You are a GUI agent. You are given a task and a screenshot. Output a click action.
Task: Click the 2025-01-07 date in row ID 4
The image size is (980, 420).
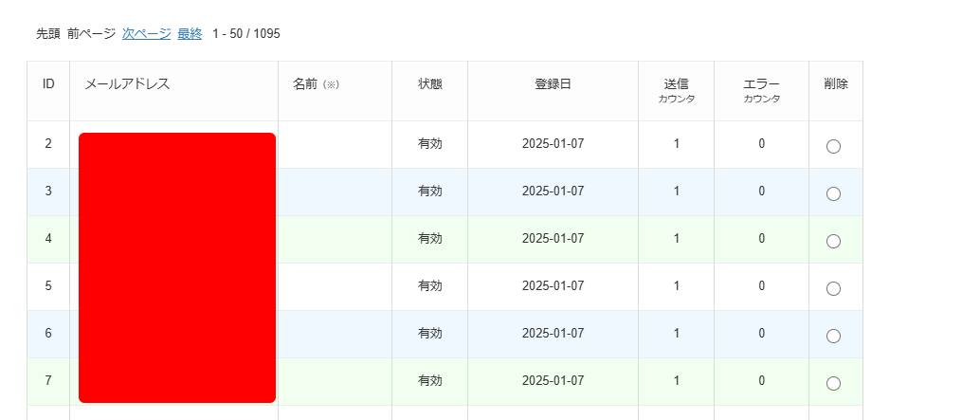[x=554, y=238]
